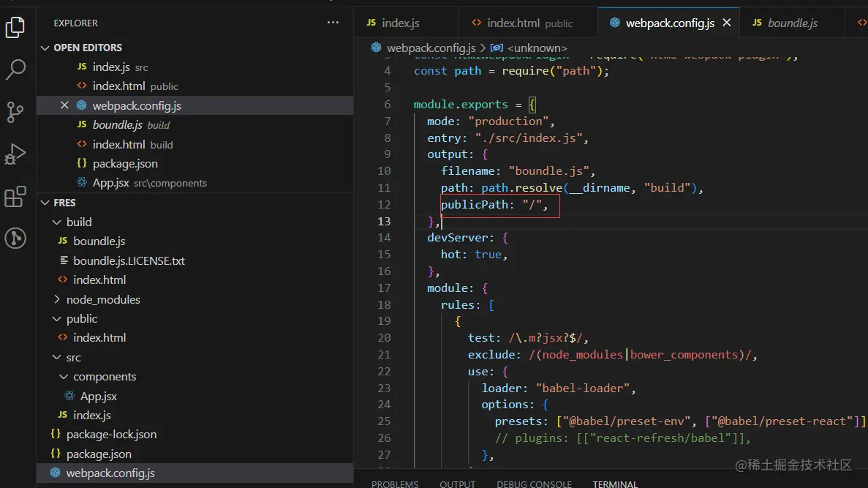
Task: Click the commented react-refresh/babel plugins line
Action: 623,438
